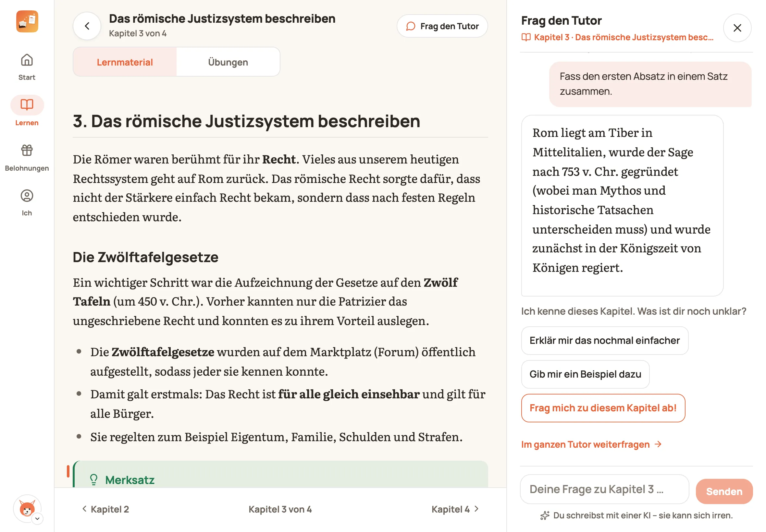Open Frag den Tutor chat button
The height and width of the screenshot is (532, 766).
click(x=442, y=26)
